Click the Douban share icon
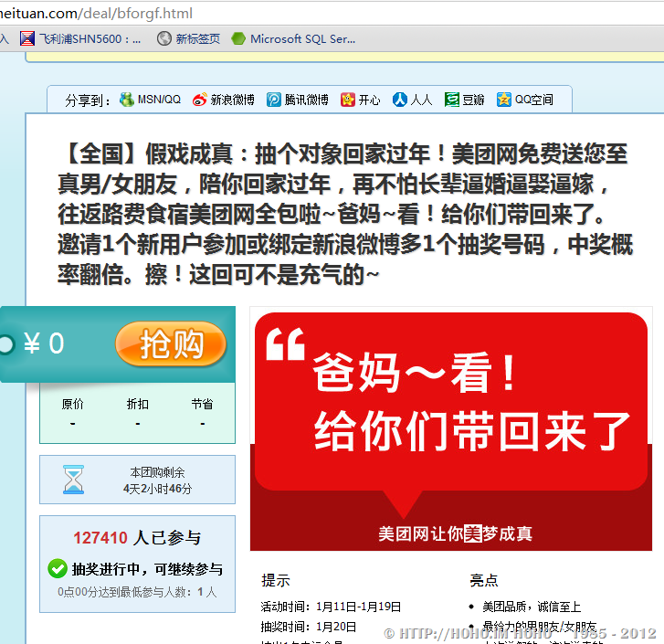664x644 pixels. point(452,100)
